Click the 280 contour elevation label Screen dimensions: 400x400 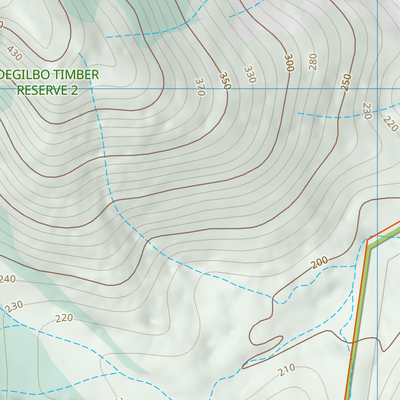313,62
